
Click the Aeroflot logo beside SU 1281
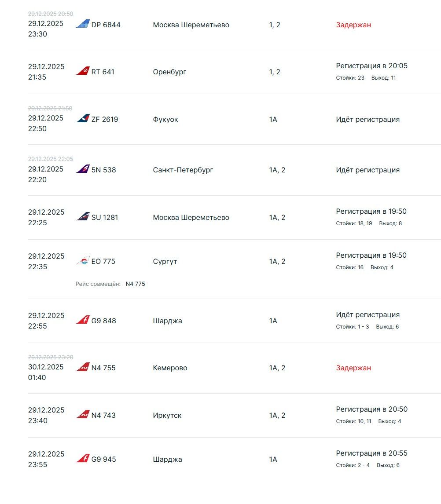coord(82,217)
